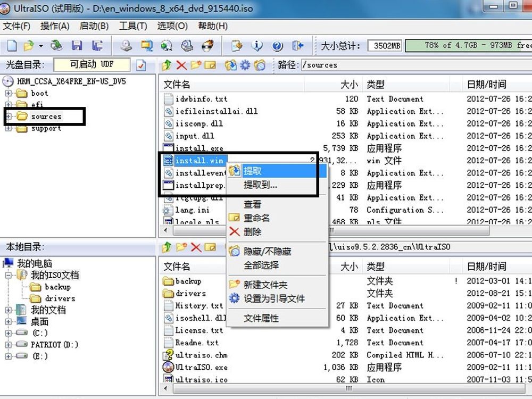Click the Make CD/DVD Image drive icon
Screen dimensions: 532x399
click(x=126, y=45)
